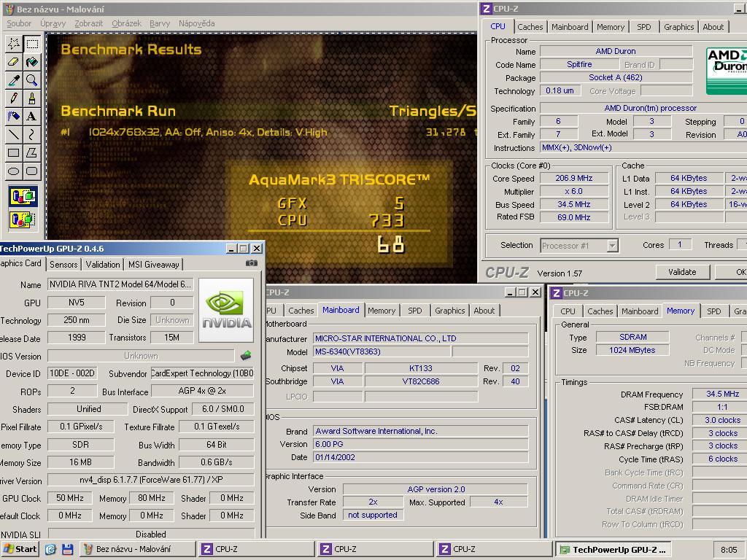
Task: Switch to Caches tab in top CPU-Z window
Action: 530,27
